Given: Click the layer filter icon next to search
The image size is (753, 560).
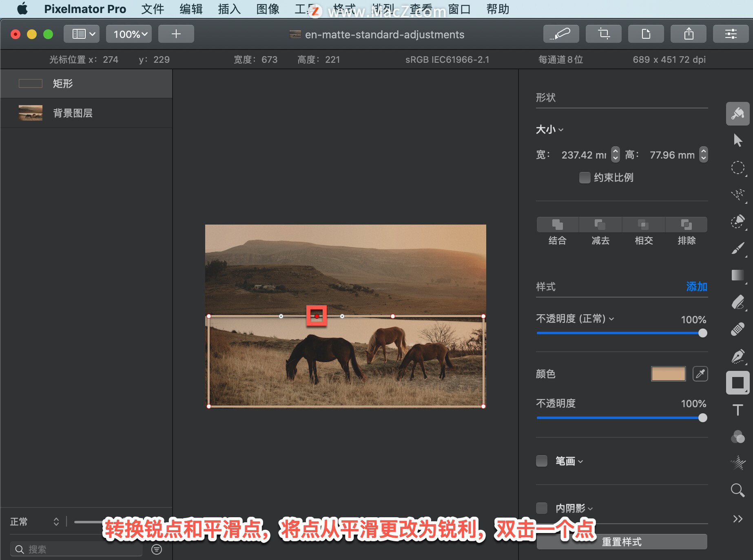Looking at the screenshot, I should (x=157, y=549).
